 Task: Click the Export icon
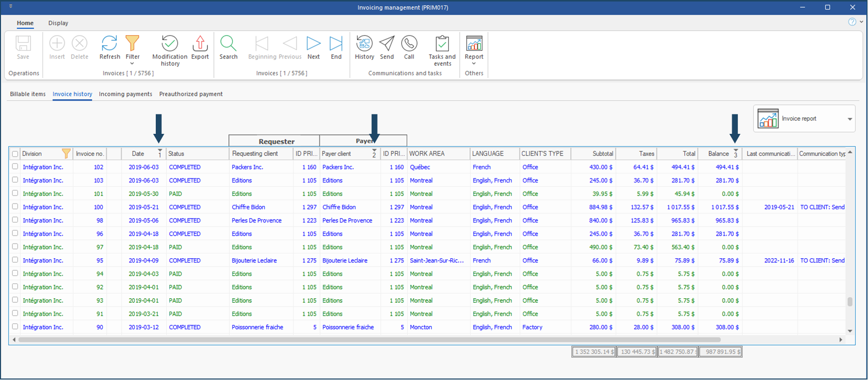200,44
